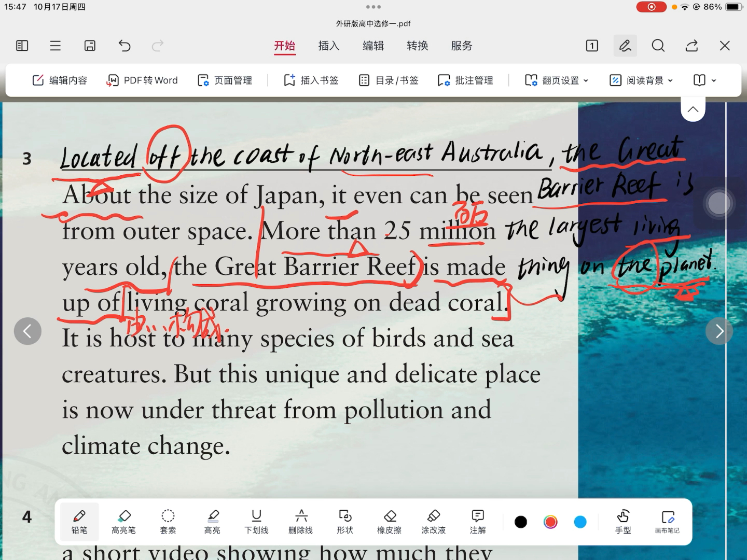Open the 编辑 tab

click(373, 46)
